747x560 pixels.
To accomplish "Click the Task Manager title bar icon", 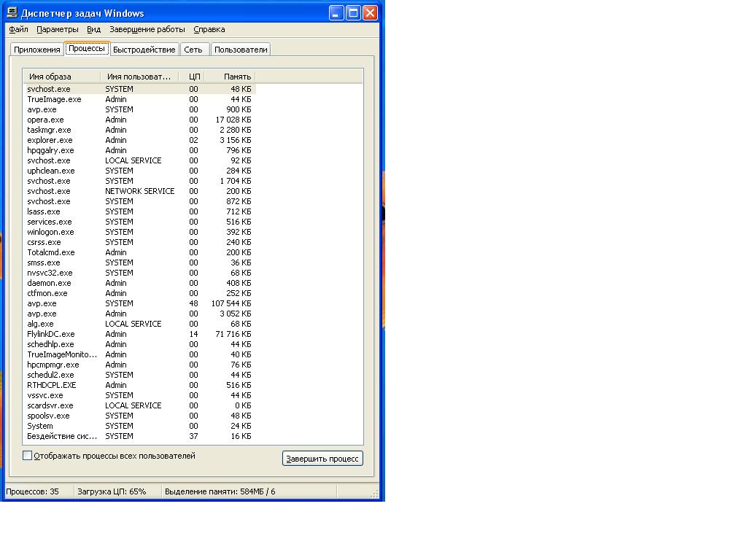I will (12, 12).
